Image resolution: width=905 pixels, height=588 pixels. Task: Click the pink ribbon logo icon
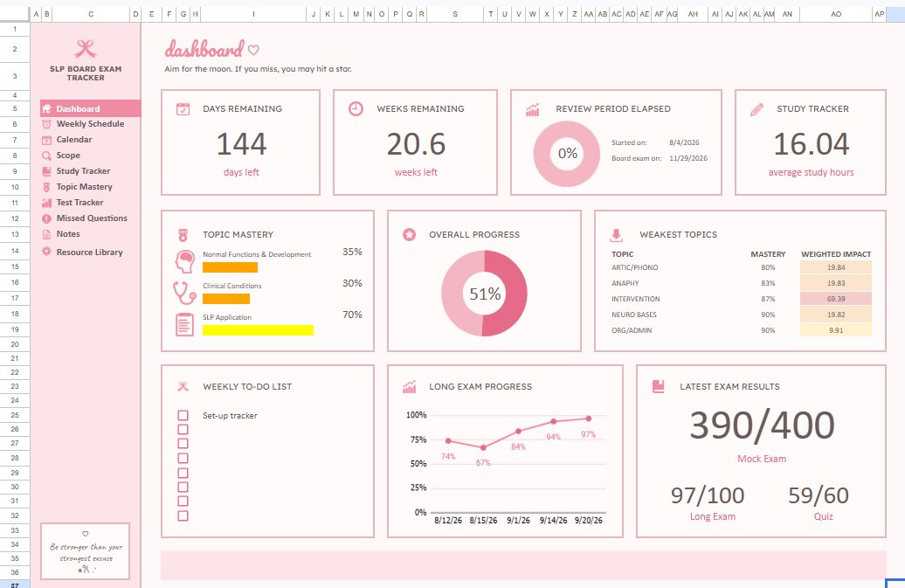[x=86, y=49]
